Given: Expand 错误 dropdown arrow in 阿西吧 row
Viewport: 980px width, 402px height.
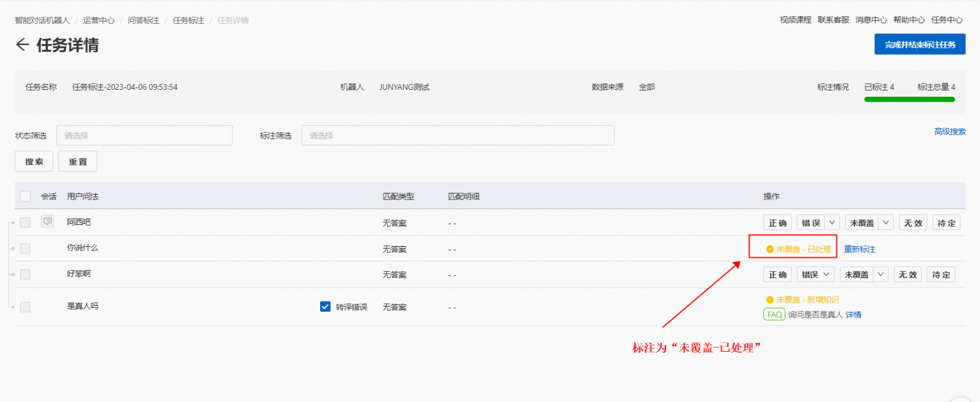Looking at the screenshot, I should click(x=832, y=222).
